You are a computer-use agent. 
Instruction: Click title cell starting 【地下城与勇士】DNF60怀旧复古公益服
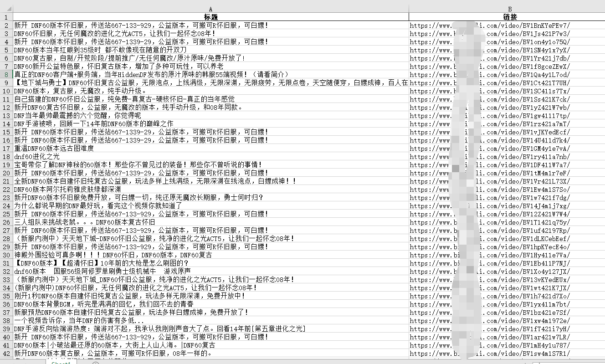point(210,82)
